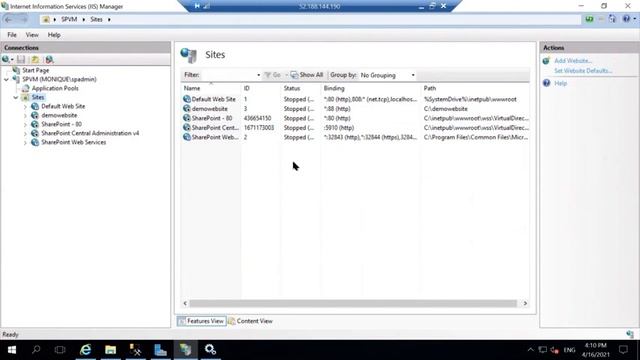Click the Start Page icon in Connections tree
Viewport: 640px width, 360px height.
tap(16, 71)
